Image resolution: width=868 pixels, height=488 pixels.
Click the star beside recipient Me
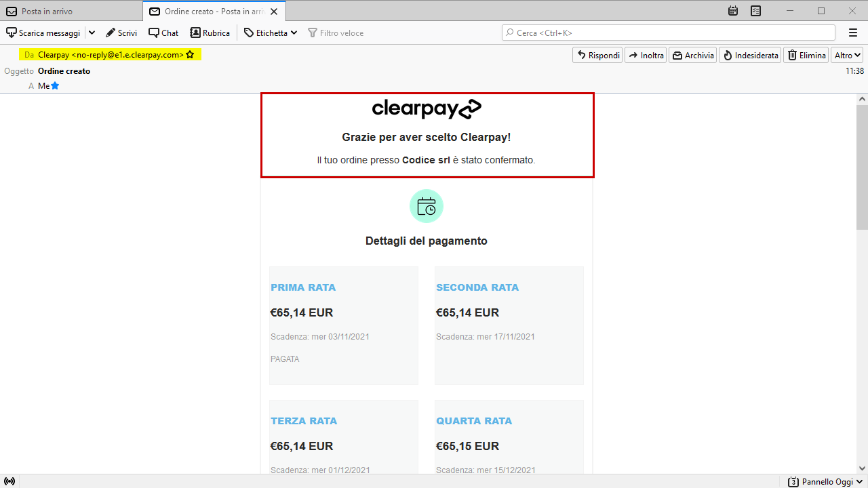click(x=55, y=86)
